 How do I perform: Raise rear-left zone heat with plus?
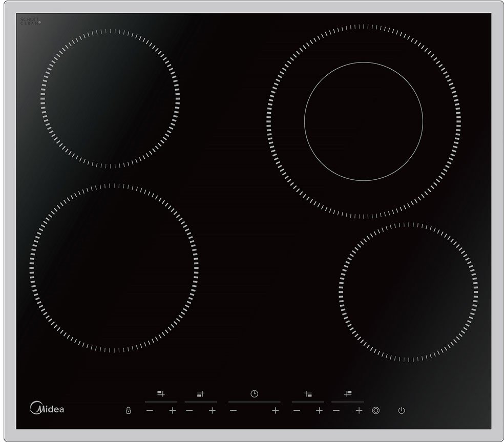(172, 410)
